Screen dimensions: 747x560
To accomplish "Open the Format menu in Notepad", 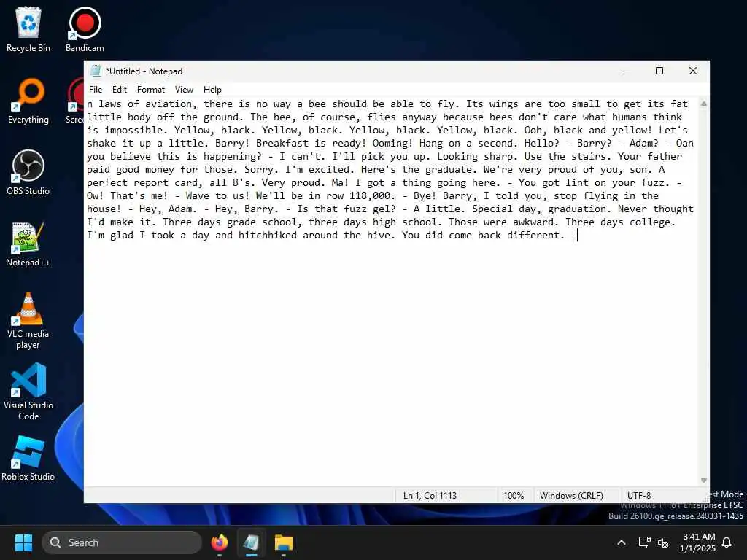I will click(150, 90).
